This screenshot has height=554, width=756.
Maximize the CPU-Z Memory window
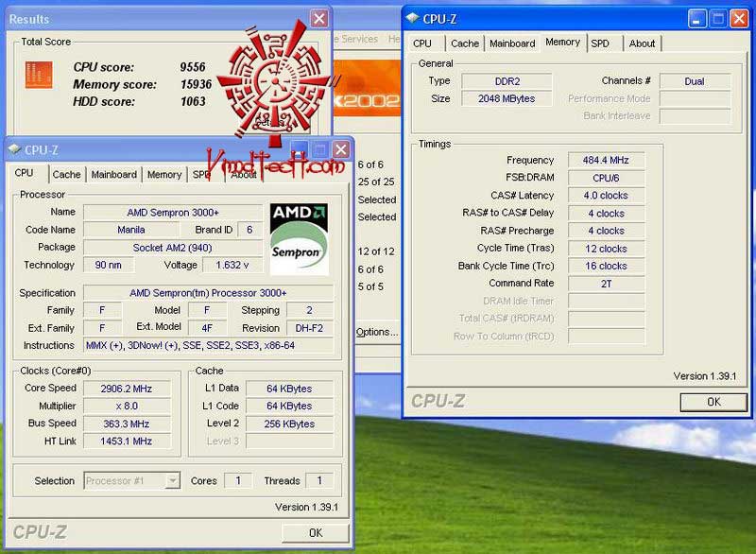point(718,19)
